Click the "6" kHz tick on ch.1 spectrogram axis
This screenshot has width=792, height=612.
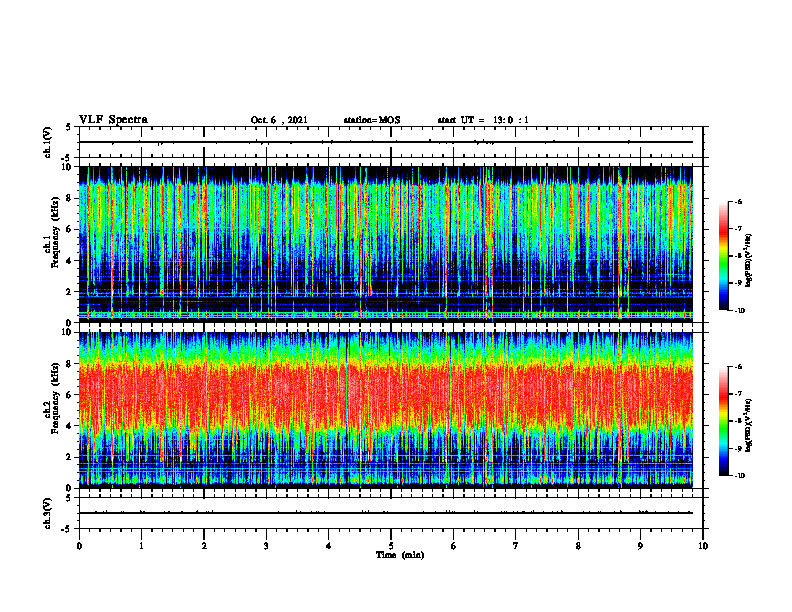coord(70,229)
